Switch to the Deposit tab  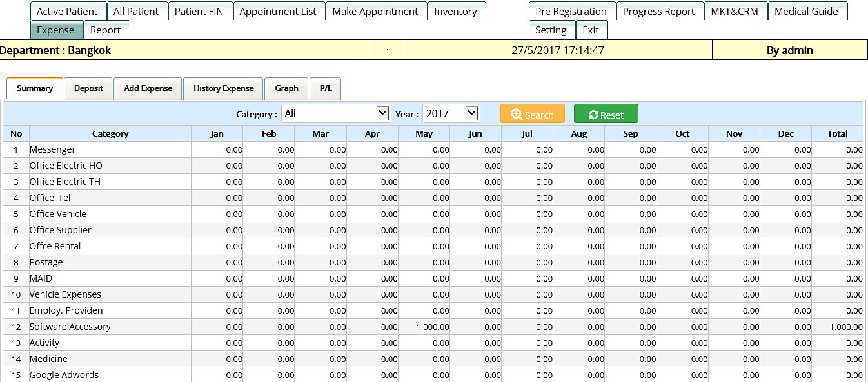(88, 88)
